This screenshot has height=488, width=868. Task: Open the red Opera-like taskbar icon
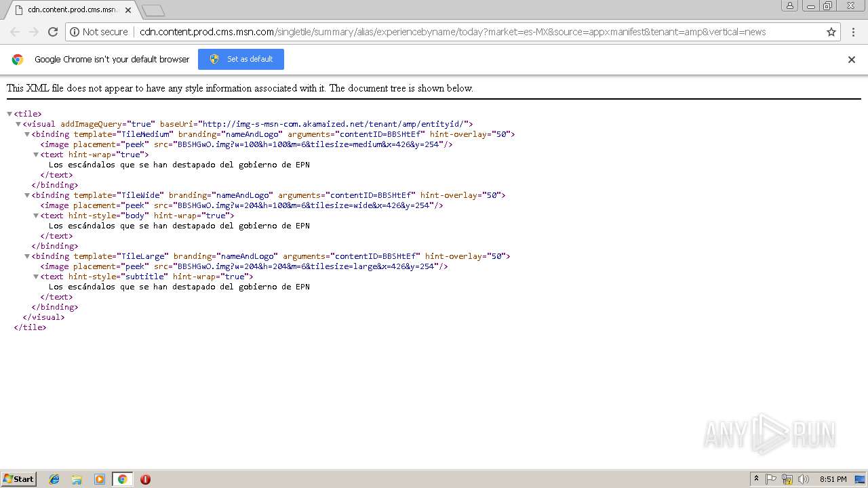145,479
